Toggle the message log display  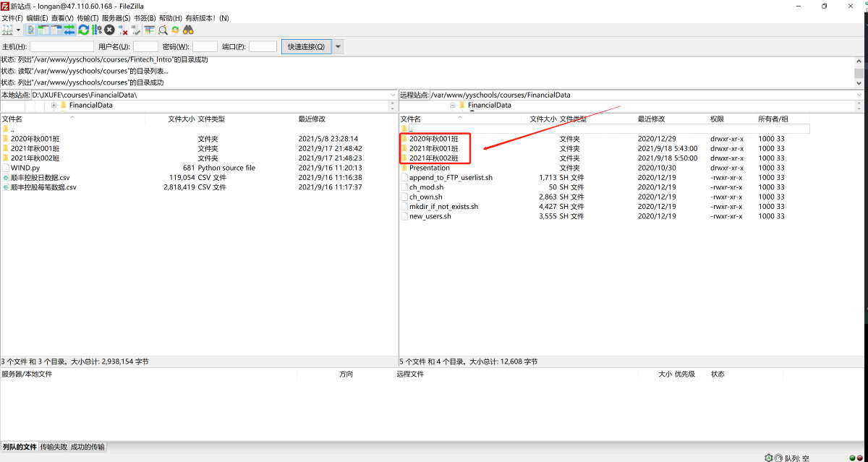pos(32,30)
